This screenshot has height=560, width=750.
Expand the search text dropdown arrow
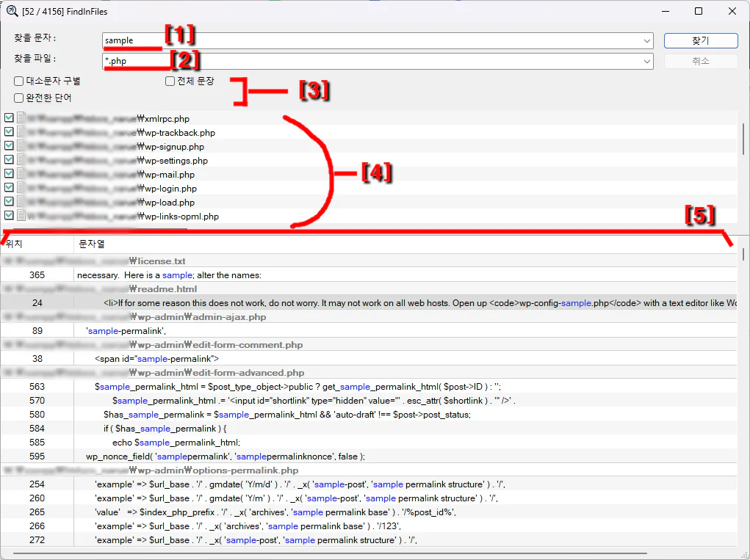point(646,41)
